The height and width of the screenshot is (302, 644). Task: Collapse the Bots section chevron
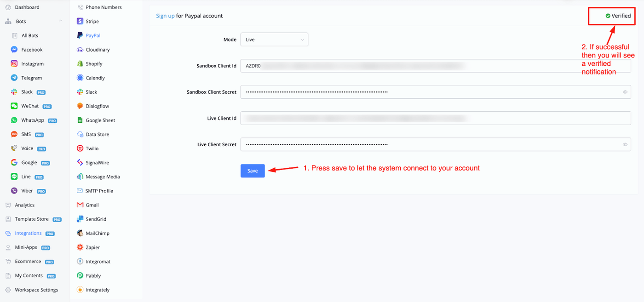pos(61,21)
